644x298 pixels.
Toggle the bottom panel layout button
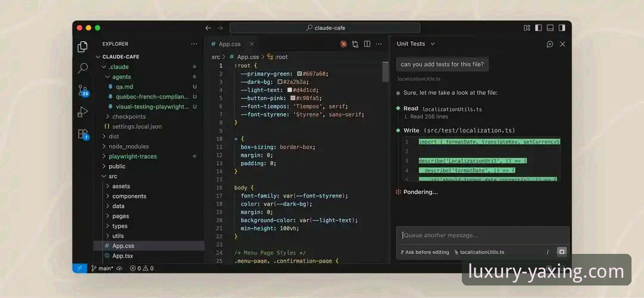pyautogui.click(x=550, y=27)
